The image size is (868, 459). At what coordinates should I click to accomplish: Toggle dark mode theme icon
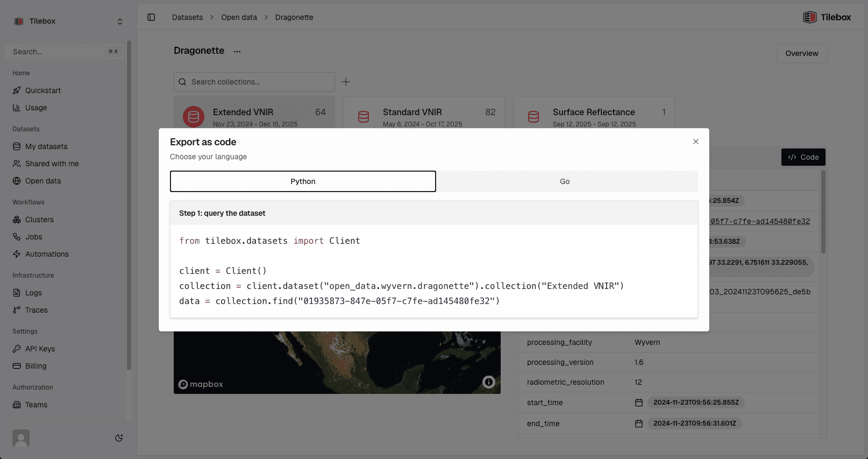pyautogui.click(x=119, y=438)
